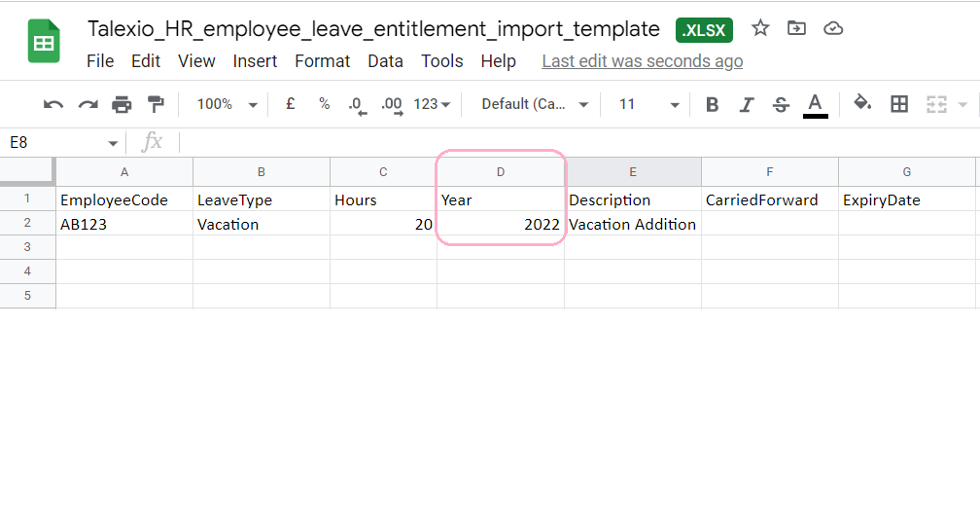Toggle bold formatting
Viewport: 980px width, 506px height.
[x=712, y=104]
